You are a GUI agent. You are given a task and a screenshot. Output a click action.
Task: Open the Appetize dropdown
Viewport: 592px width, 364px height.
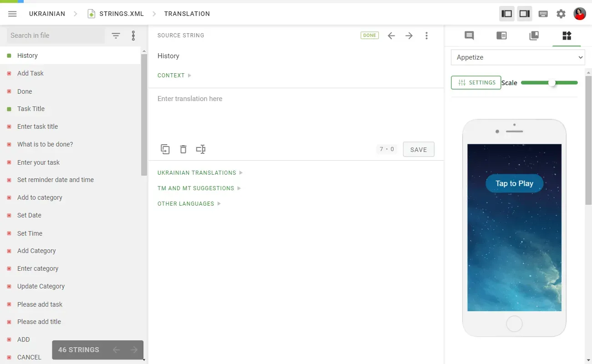pyautogui.click(x=518, y=57)
